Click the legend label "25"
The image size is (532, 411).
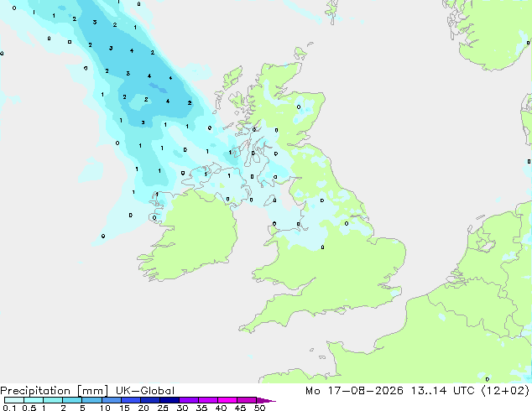pyautogui.click(x=163, y=408)
